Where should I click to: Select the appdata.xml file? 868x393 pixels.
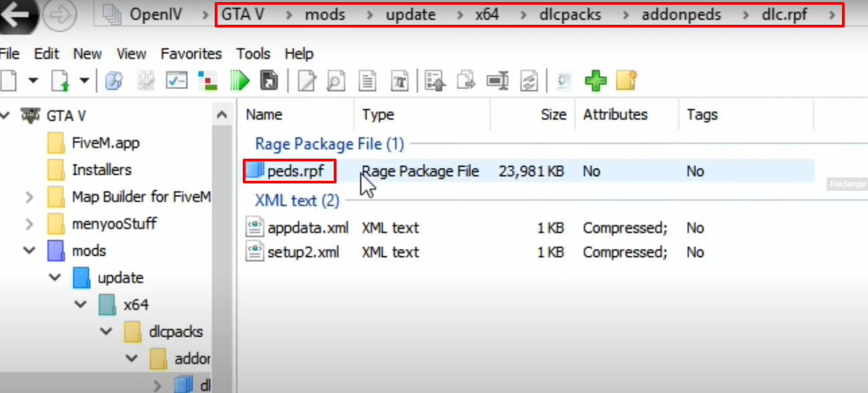(308, 228)
